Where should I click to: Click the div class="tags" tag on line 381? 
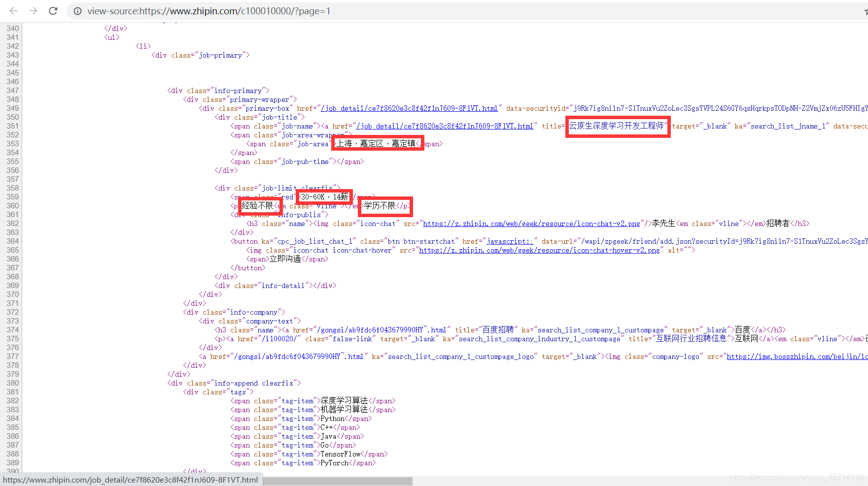218,392
